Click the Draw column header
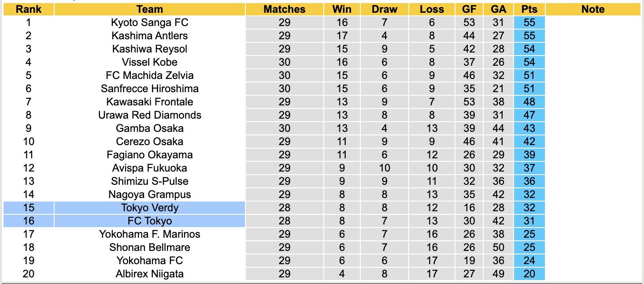 coord(384,9)
